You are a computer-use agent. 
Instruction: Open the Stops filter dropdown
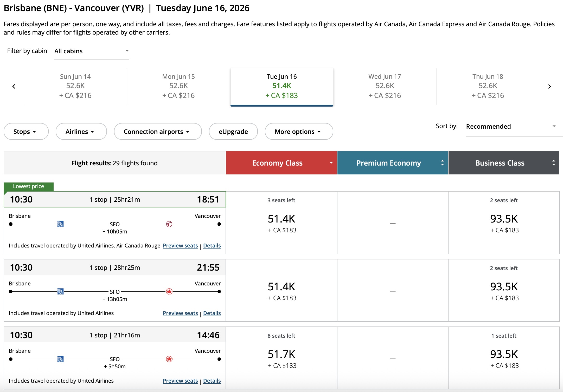[26, 132]
